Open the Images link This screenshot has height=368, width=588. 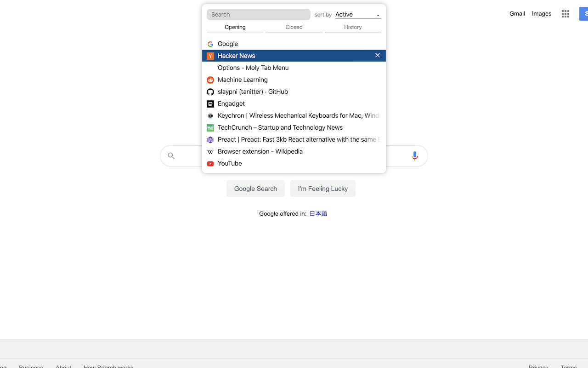click(542, 14)
